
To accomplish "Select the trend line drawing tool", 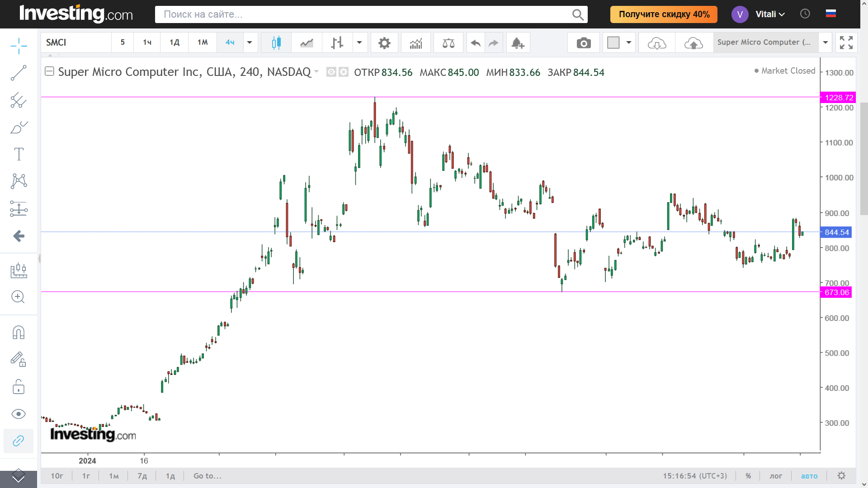I will point(19,73).
